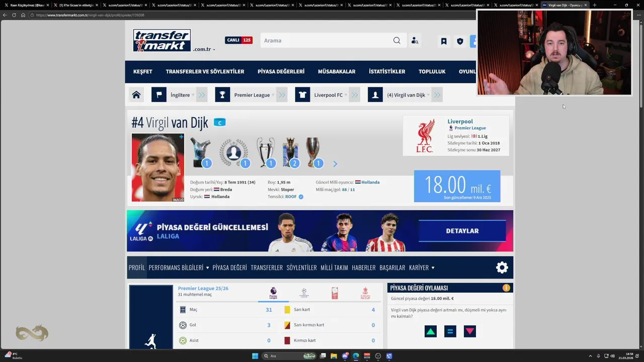
Task: Click the captain armband badge beside player name
Action: coord(219,122)
